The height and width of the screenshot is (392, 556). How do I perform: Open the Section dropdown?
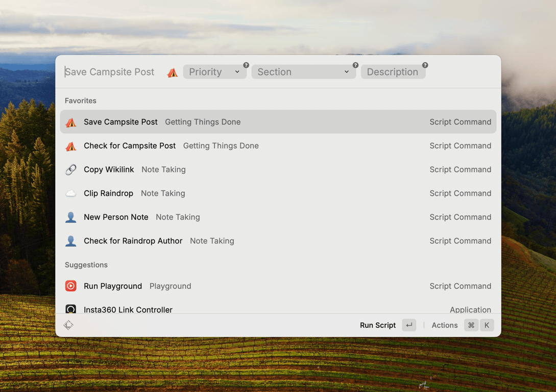[x=304, y=72]
